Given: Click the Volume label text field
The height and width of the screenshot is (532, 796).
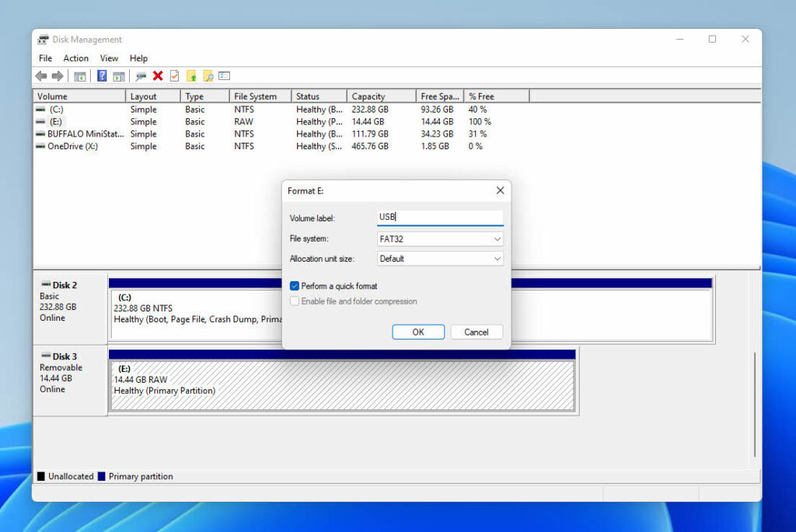Looking at the screenshot, I should point(440,217).
